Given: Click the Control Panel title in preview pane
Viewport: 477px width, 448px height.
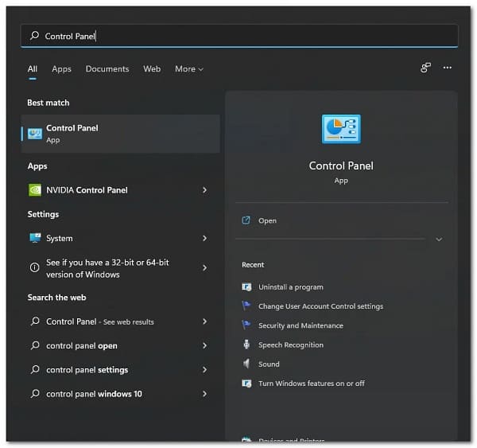Looking at the screenshot, I should 341,166.
